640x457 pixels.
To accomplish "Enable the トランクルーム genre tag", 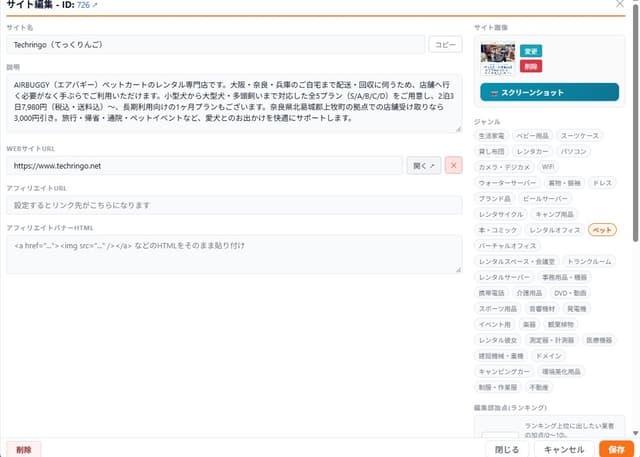I will pyautogui.click(x=589, y=262).
